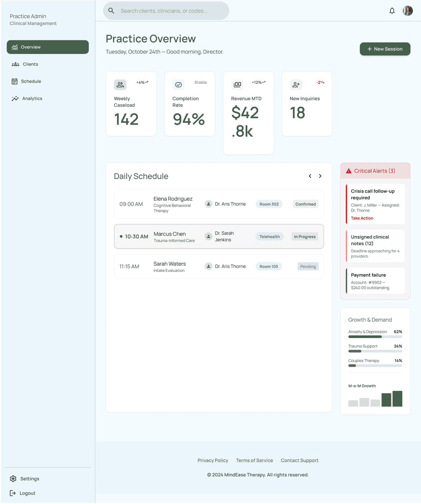Click the +12% revenue trend indicator
This screenshot has width=421, height=504.
(x=259, y=82)
